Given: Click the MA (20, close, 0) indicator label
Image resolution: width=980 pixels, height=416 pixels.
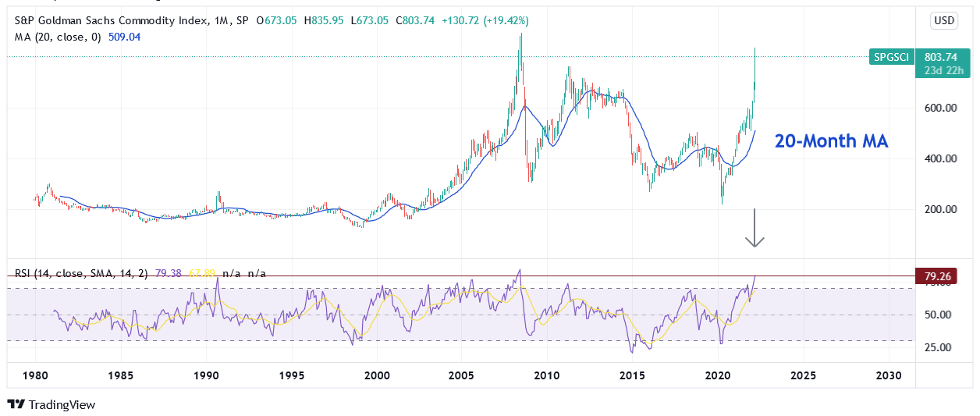Looking at the screenshot, I should point(57,37).
